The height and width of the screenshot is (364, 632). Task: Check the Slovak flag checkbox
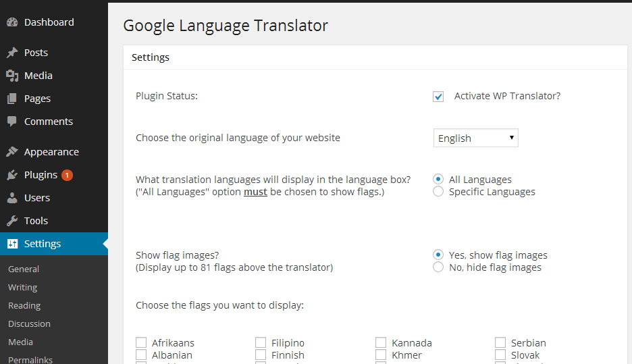pos(500,355)
